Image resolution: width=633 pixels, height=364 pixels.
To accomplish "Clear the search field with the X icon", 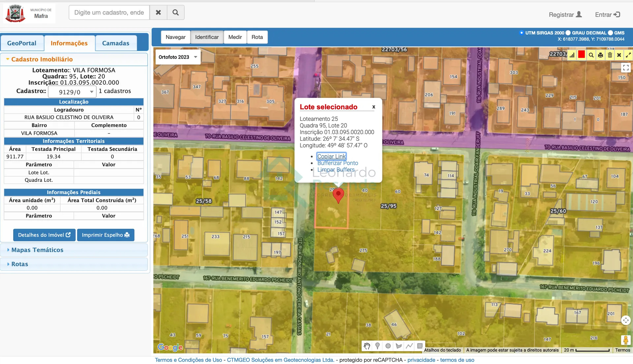I will coord(158,13).
